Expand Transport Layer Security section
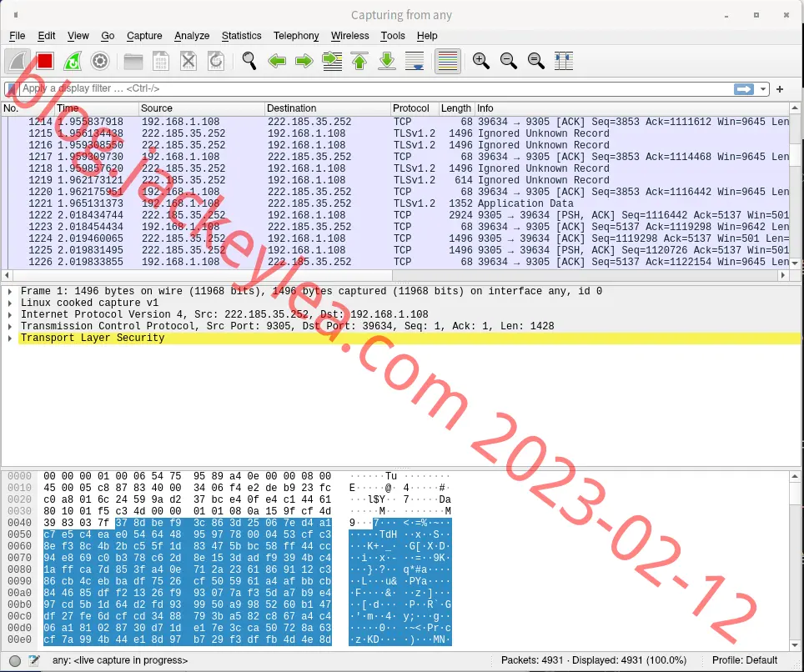This screenshot has width=804, height=672. pyautogui.click(x=10, y=339)
